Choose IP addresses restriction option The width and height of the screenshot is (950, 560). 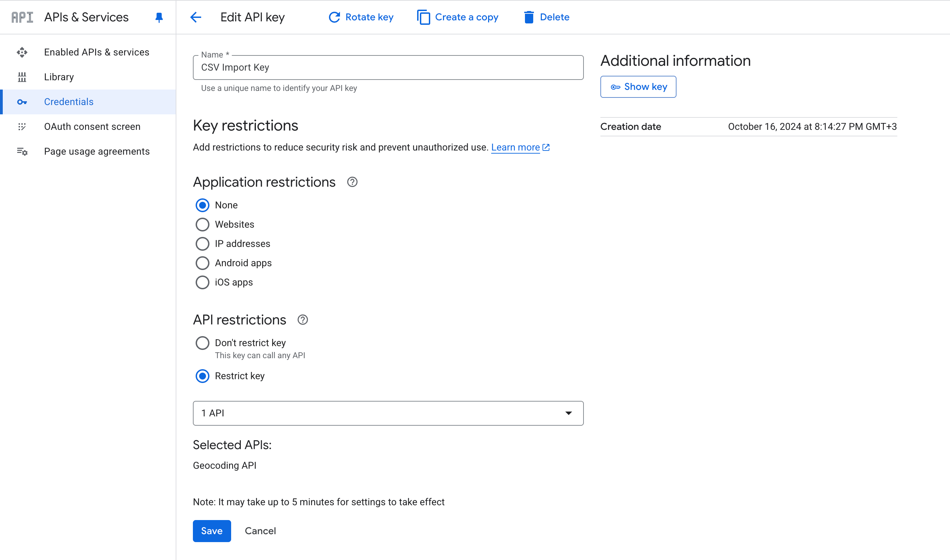(203, 243)
